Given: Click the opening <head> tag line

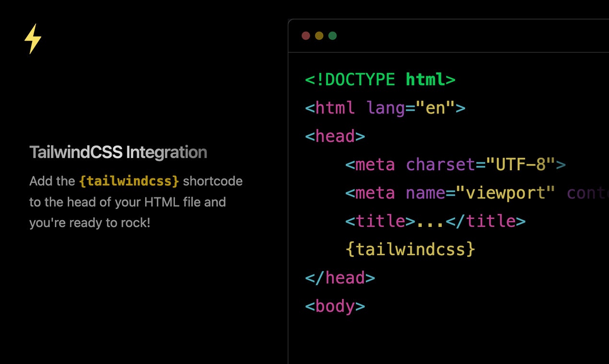Looking at the screenshot, I should tap(335, 136).
